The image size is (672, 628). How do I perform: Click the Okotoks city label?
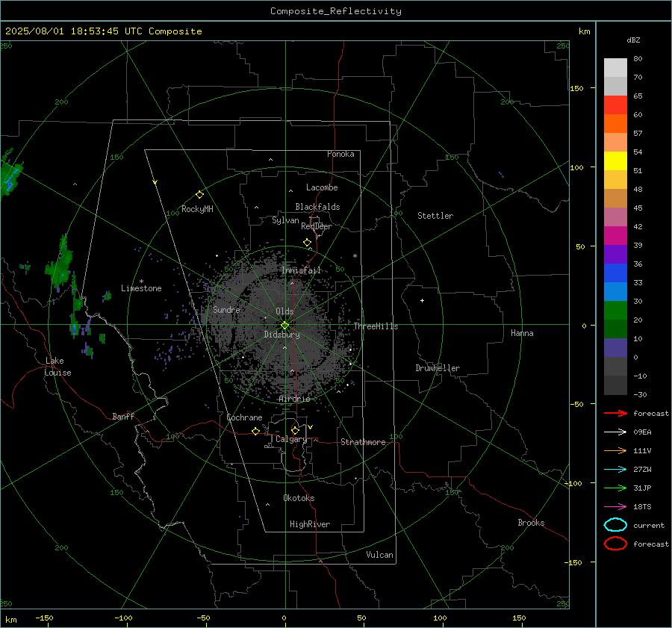299,498
